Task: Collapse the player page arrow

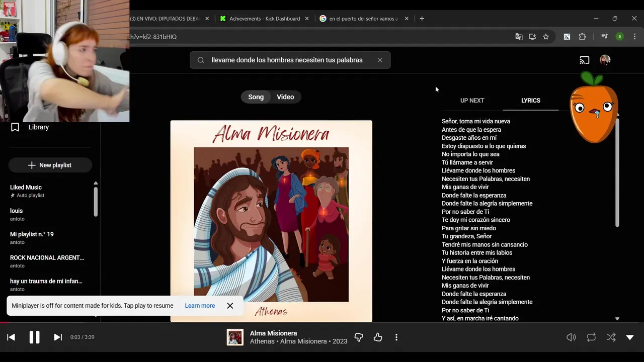Action: click(x=630, y=337)
